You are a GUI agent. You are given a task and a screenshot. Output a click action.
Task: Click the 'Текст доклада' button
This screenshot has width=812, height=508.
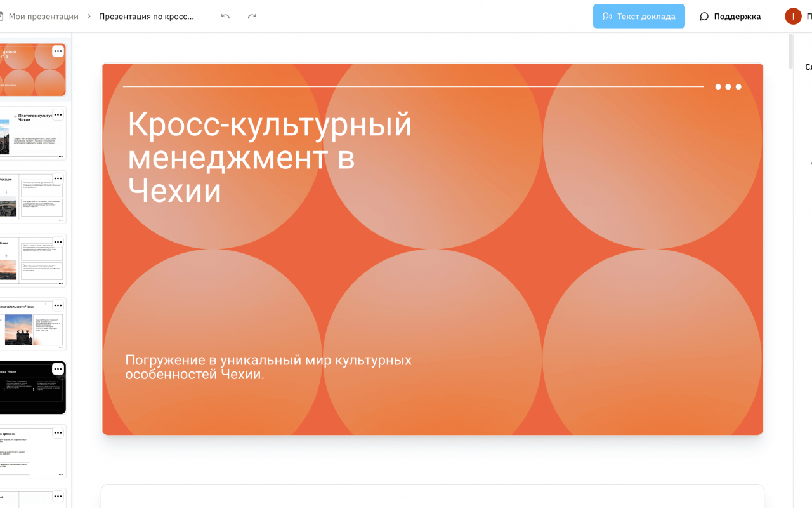pos(639,17)
